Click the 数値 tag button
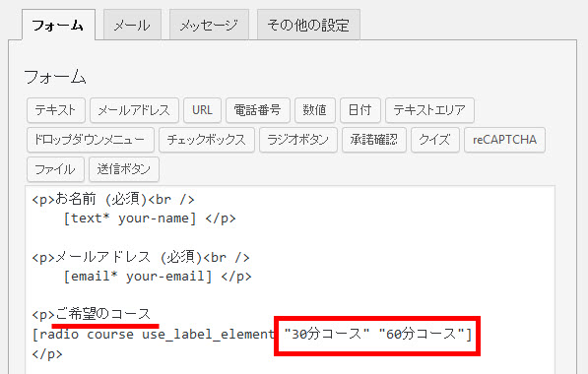Image resolution: width=588 pixels, height=374 pixels. click(x=314, y=110)
